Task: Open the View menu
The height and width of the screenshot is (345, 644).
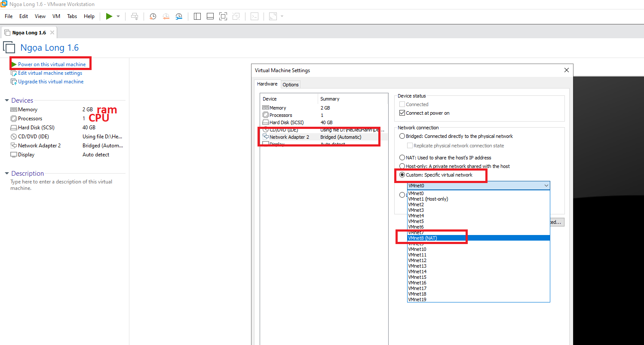Action: pos(40,16)
